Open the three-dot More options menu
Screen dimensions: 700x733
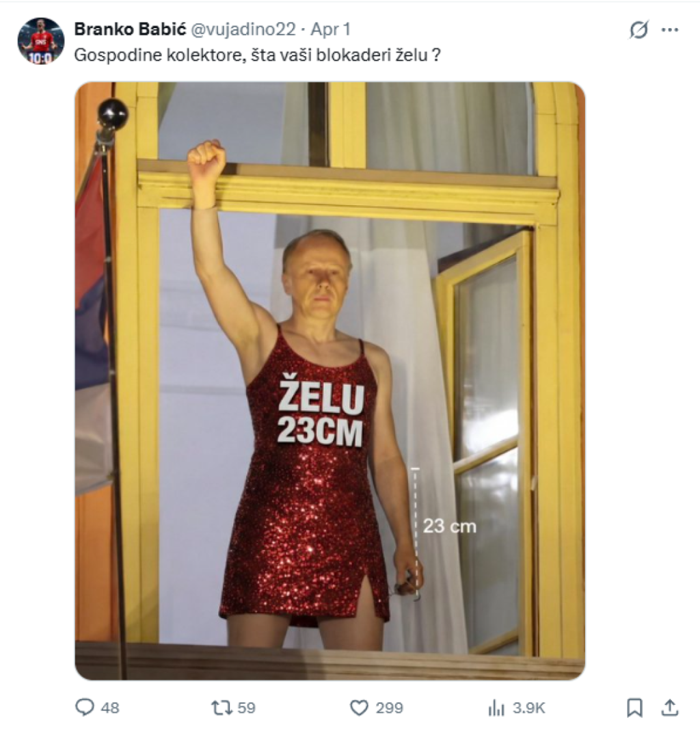(670, 30)
